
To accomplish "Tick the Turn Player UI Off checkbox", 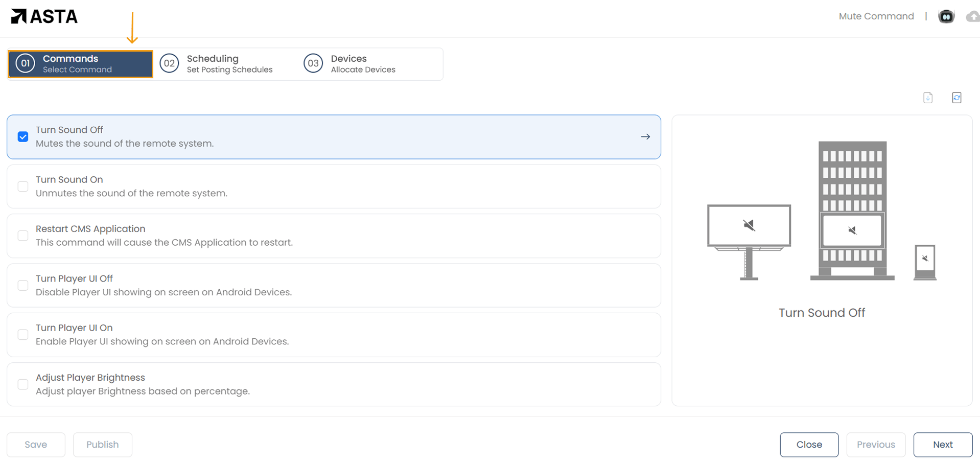I will point(23,285).
